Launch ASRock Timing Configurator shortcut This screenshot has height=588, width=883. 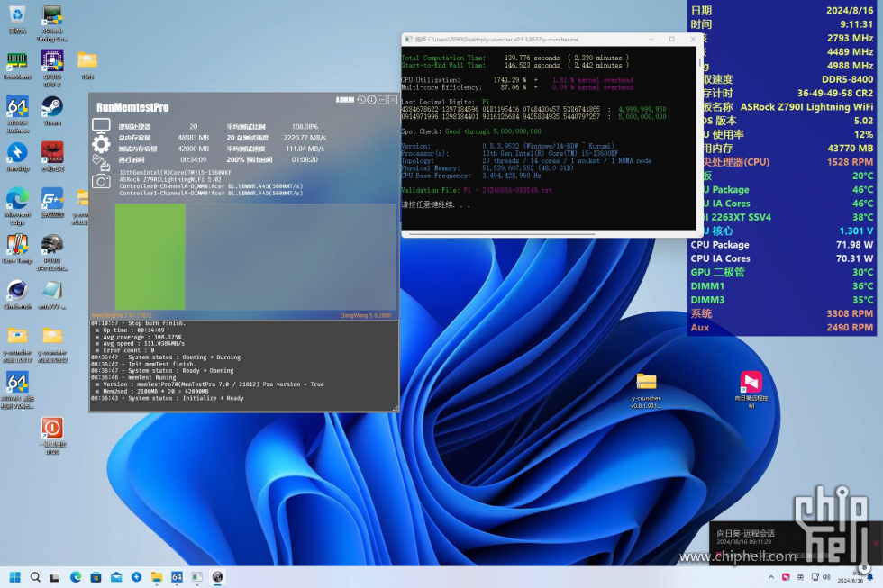[x=52, y=23]
